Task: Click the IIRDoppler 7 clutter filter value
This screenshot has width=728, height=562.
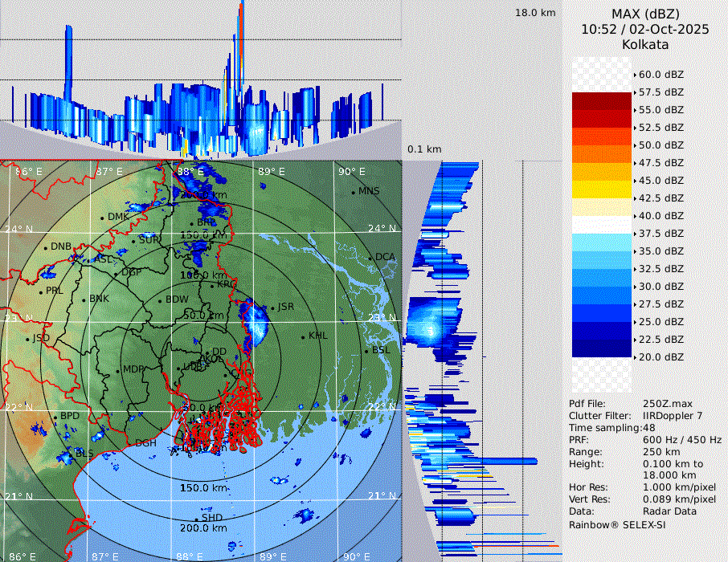Action: pyautogui.click(x=673, y=416)
